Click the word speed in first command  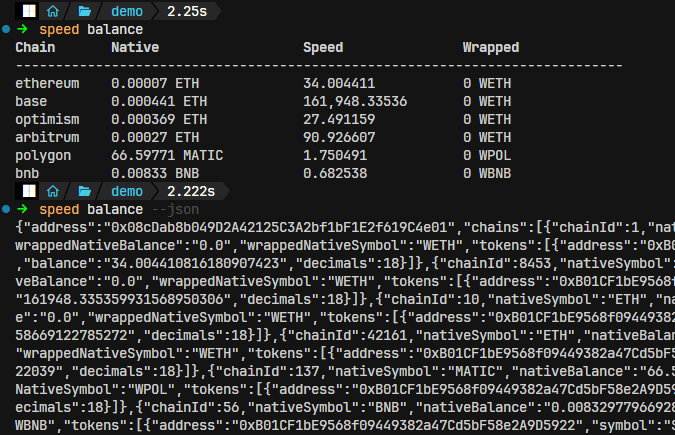59,30
